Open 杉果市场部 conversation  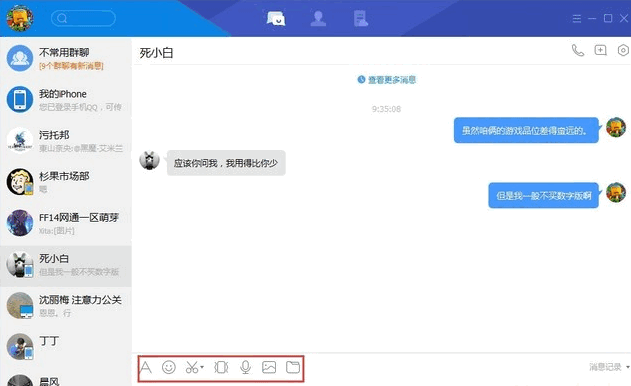66,183
